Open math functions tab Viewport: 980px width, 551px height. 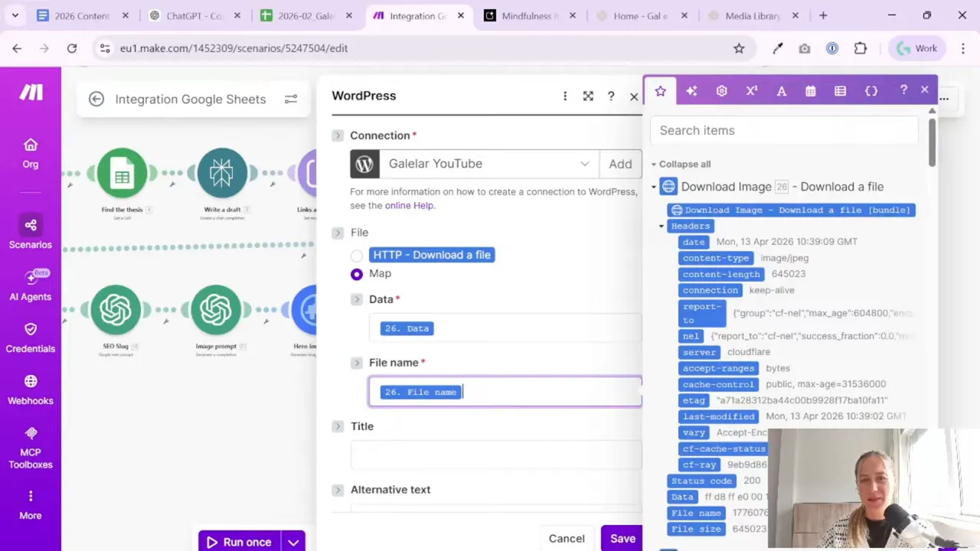752,91
